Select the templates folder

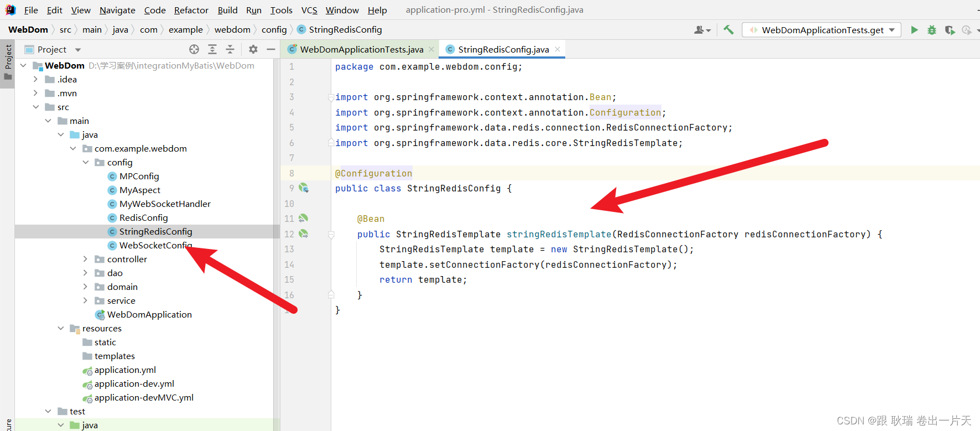pos(114,356)
